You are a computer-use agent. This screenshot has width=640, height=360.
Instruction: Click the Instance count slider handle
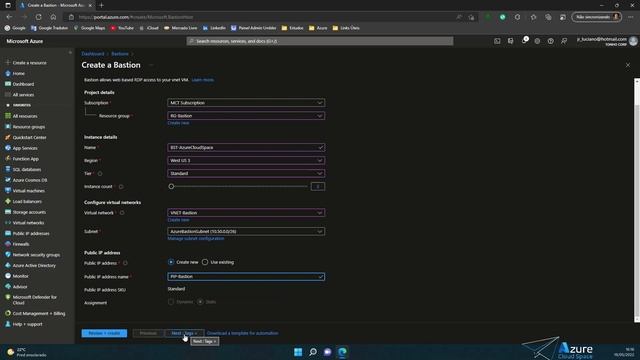(171, 187)
